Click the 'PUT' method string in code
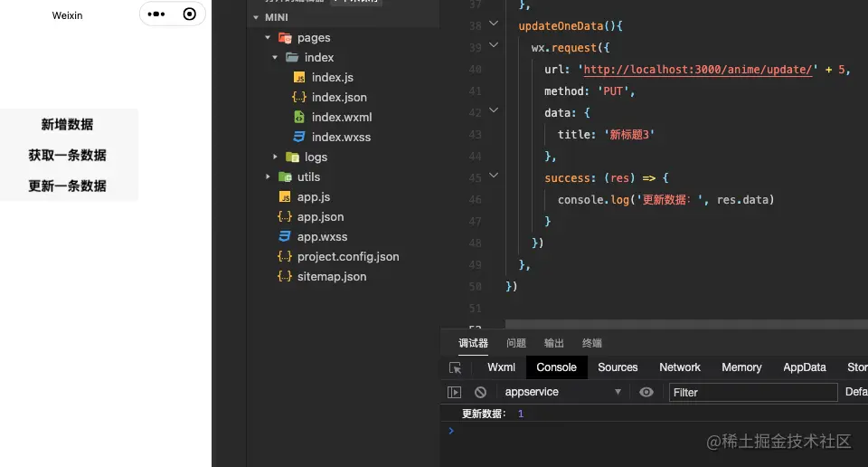 pos(613,91)
